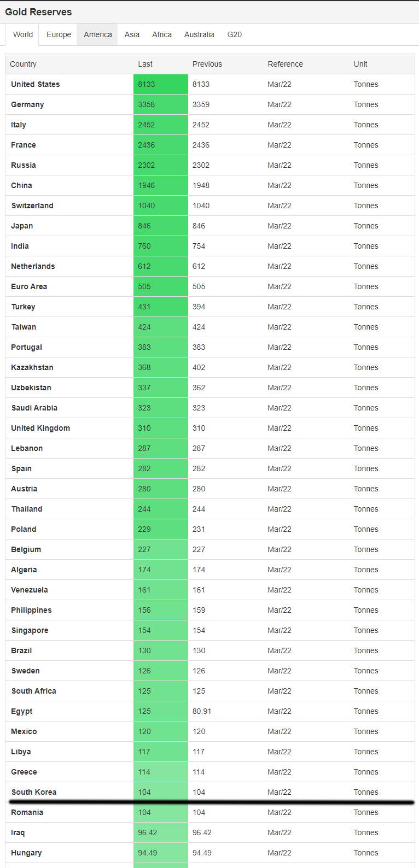This screenshot has height=868, width=419.
Task: Switch to the World tab
Action: click(23, 34)
